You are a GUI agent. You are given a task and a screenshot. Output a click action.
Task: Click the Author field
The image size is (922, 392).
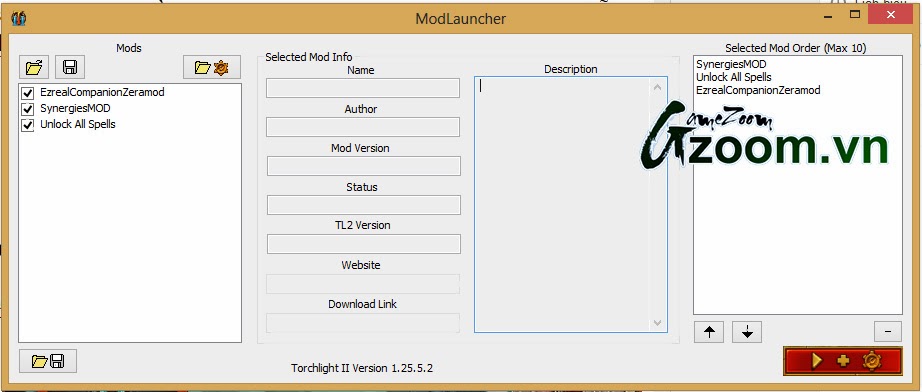point(363,127)
